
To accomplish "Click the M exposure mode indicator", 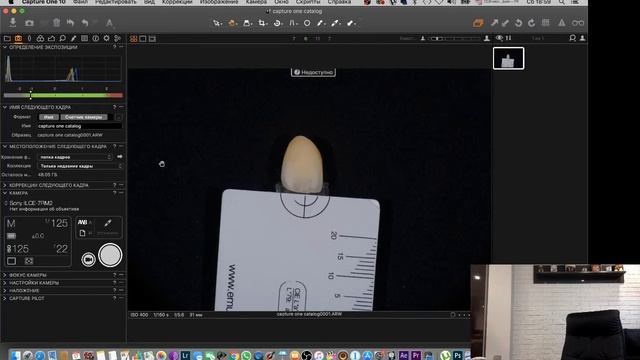I will point(11,223).
